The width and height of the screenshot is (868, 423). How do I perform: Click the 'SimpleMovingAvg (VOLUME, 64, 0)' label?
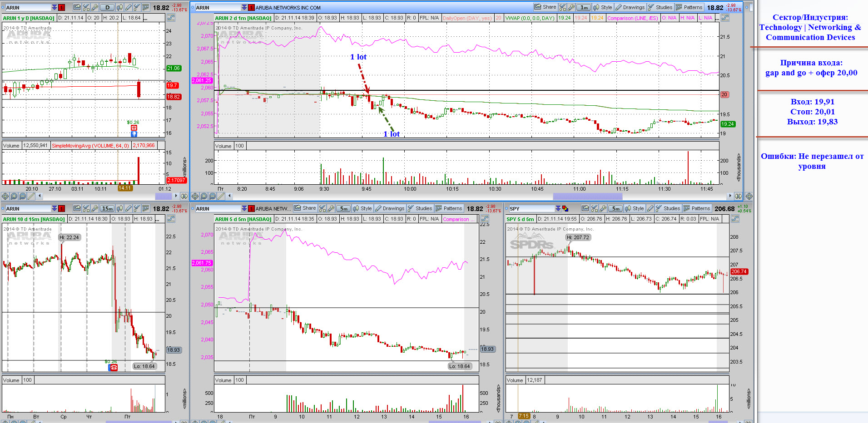point(90,146)
